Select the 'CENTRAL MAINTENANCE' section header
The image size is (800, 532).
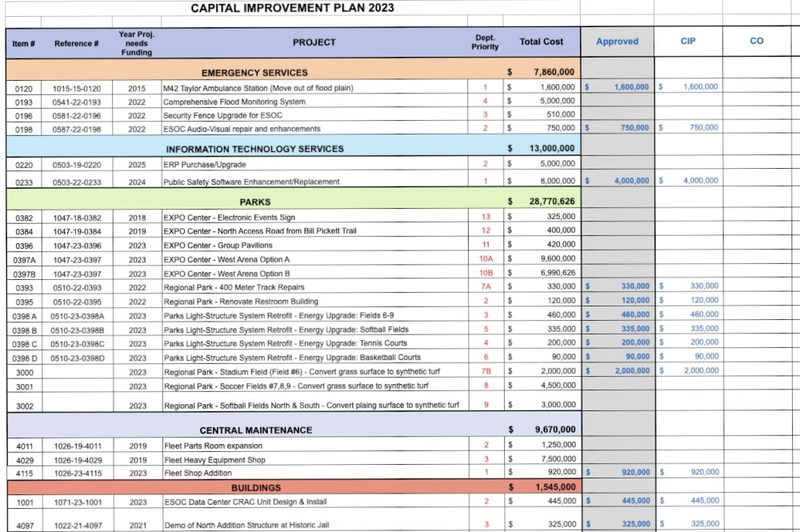[x=256, y=430]
